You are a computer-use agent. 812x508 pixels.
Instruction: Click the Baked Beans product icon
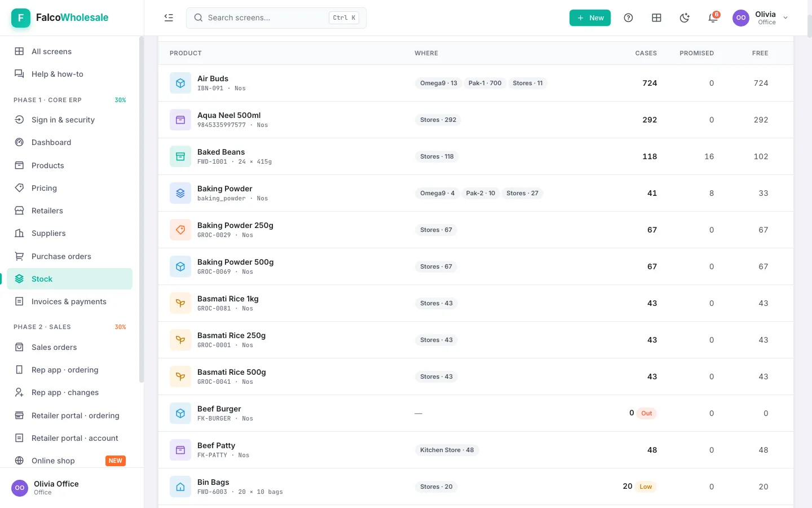click(x=180, y=156)
